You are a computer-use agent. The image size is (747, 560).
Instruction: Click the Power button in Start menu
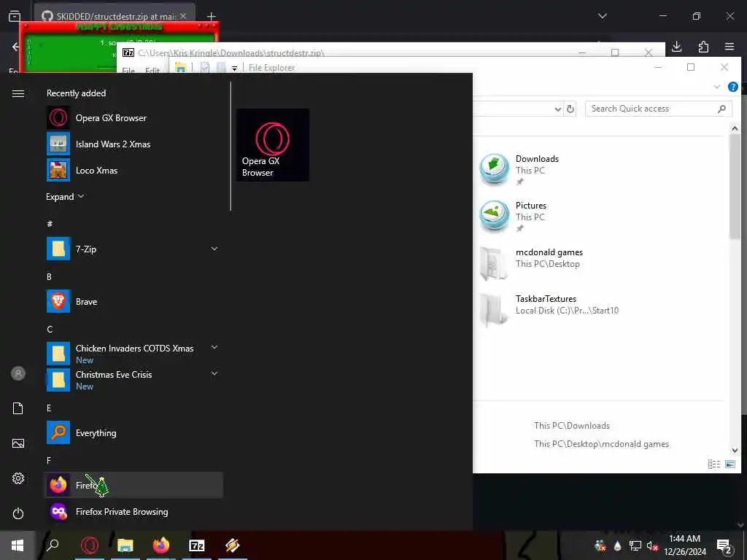(18, 513)
